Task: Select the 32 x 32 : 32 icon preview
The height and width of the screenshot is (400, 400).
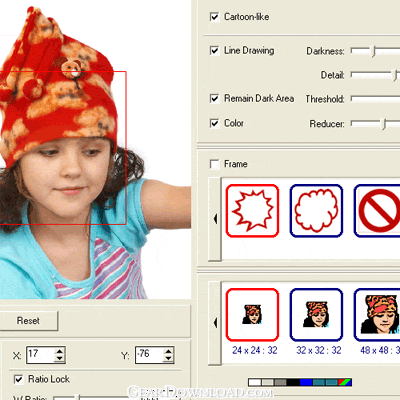Action: [x=316, y=315]
